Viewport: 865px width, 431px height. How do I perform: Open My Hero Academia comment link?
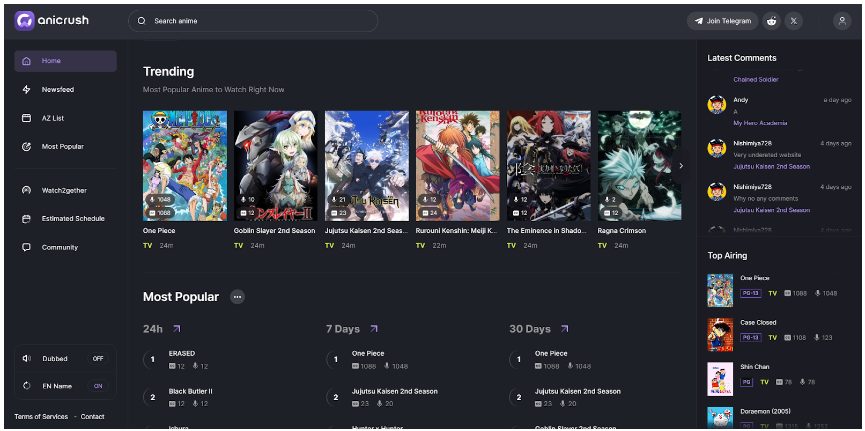(x=760, y=123)
